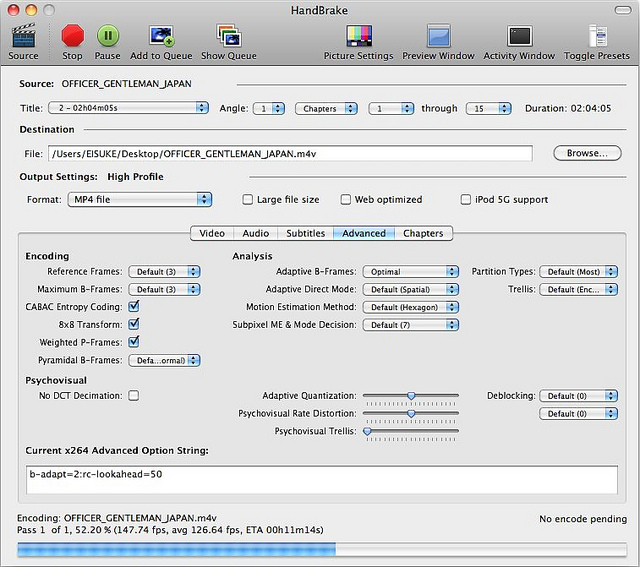Toggle Presets drawer
Screen dimensions: 640x567
[x=596, y=42]
